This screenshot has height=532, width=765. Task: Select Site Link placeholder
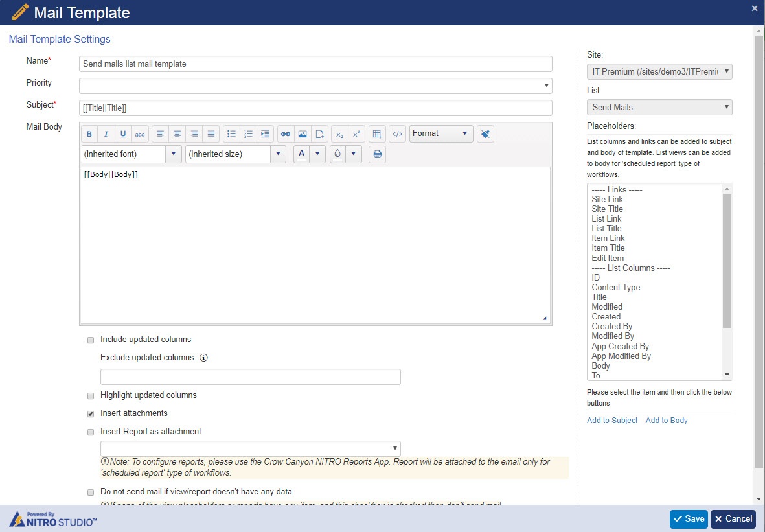(x=608, y=199)
